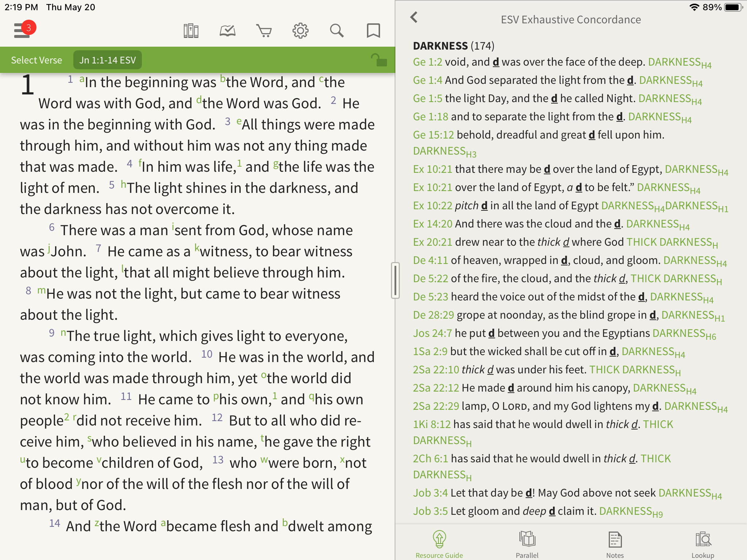Toggle the sync lock icon

[379, 60]
